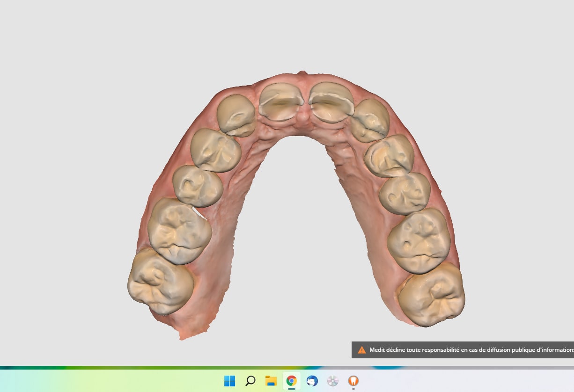Viewport: 574px width, 392px height.
Task: Open the Windows Start menu
Action: pos(229,381)
